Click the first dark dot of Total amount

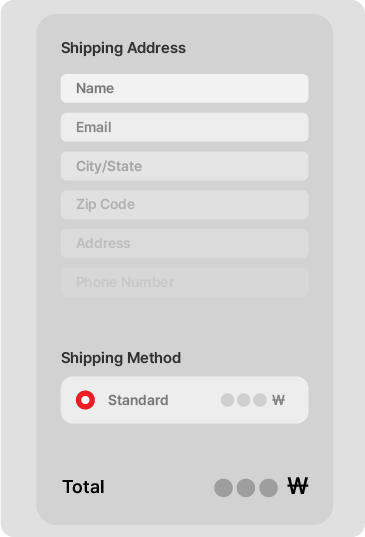(x=224, y=488)
